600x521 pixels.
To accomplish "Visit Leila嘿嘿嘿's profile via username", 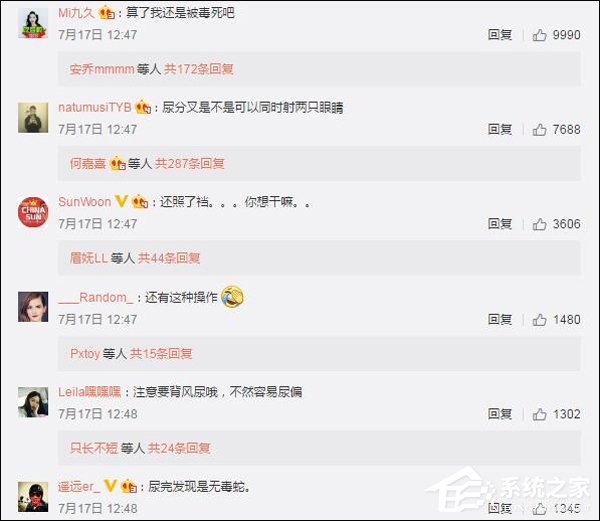I will click(x=90, y=392).
